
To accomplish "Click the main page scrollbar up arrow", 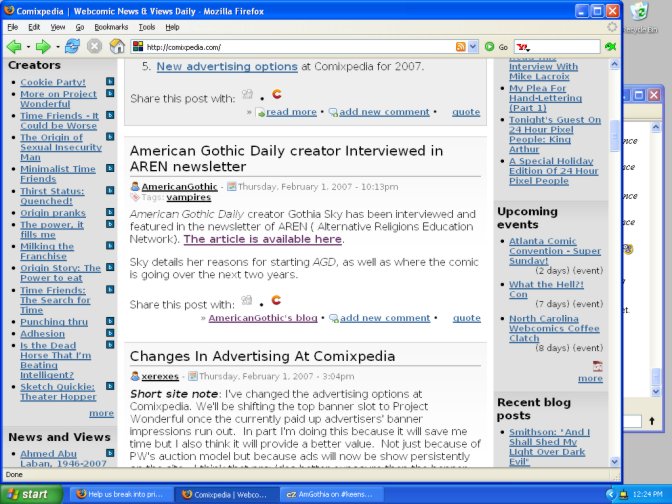I will click(x=614, y=64).
